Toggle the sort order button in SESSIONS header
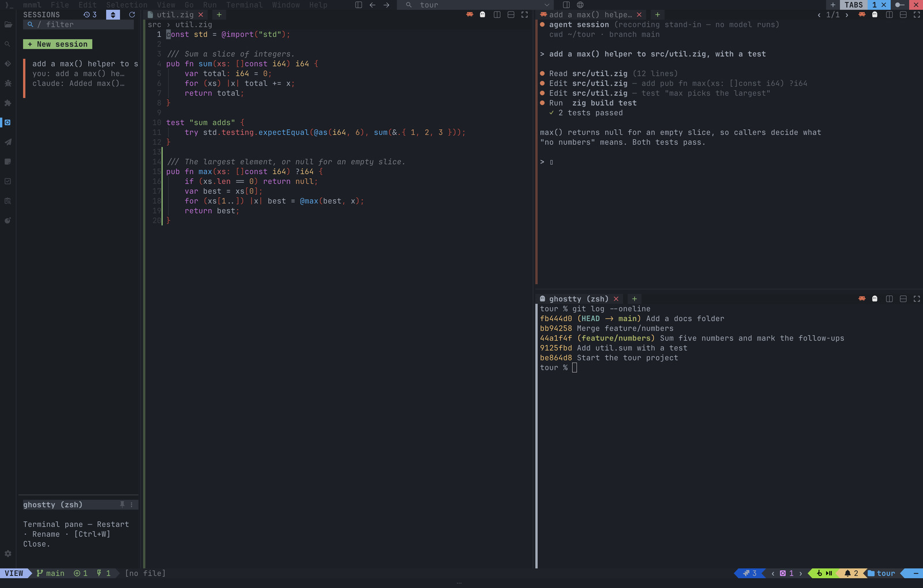Screen dimensions: 923x588 tap(113, 14)
